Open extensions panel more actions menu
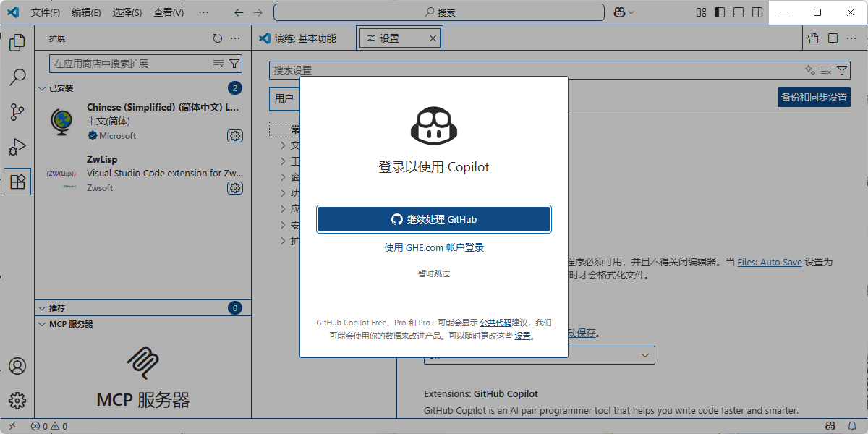Viewport: 868px width, 434px height. (x=235, y=38)
